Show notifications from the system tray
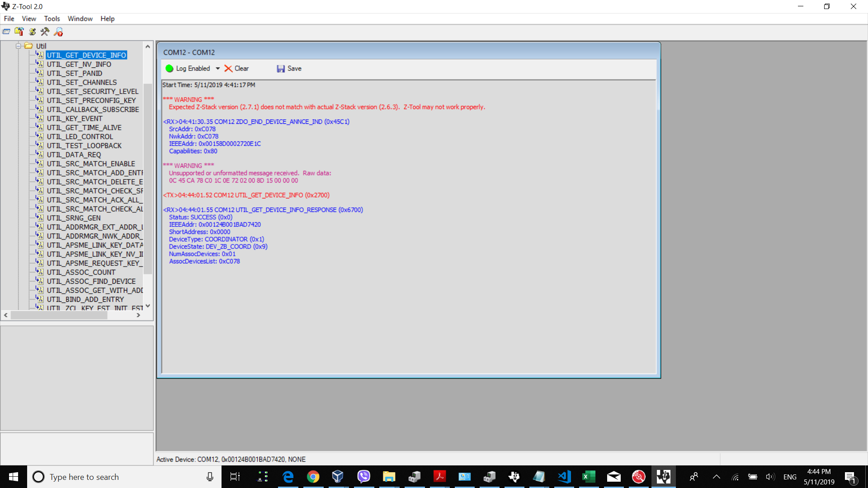The image size is (868, 488). click(852, 477)
